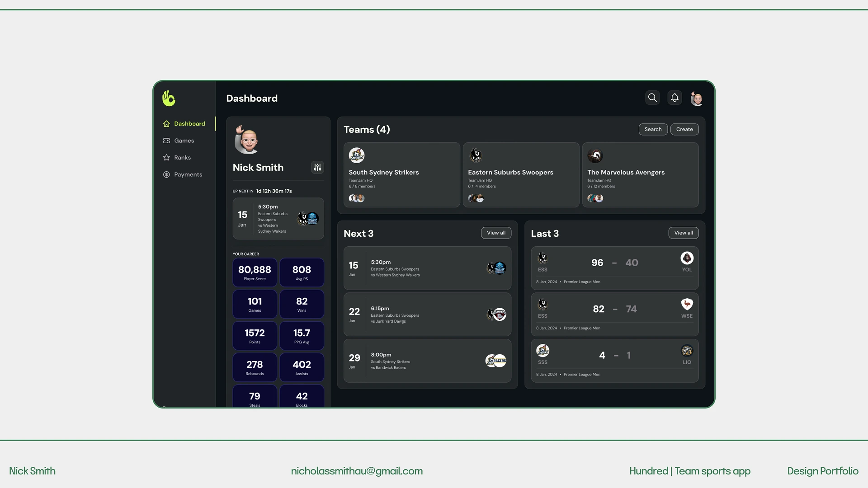The image size is (868, 488).
Task: Open Payments in sidebar
Action: pos(188,174)
